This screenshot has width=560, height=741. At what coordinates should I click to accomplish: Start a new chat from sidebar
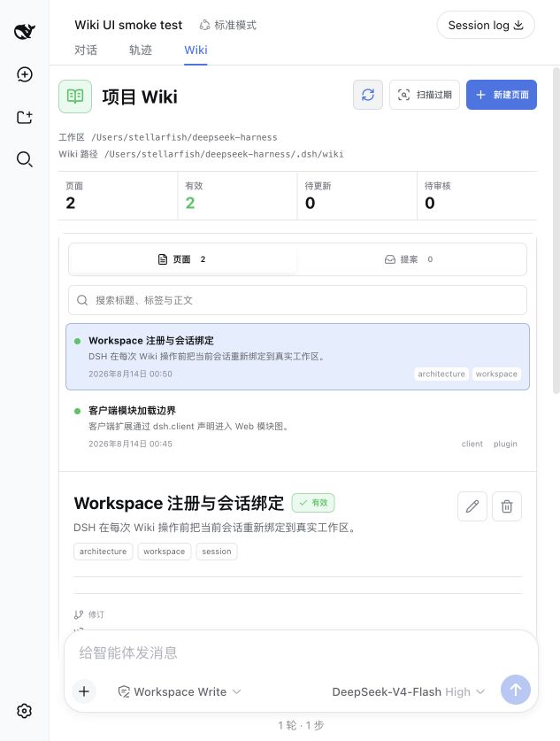(x=25, y=74)
